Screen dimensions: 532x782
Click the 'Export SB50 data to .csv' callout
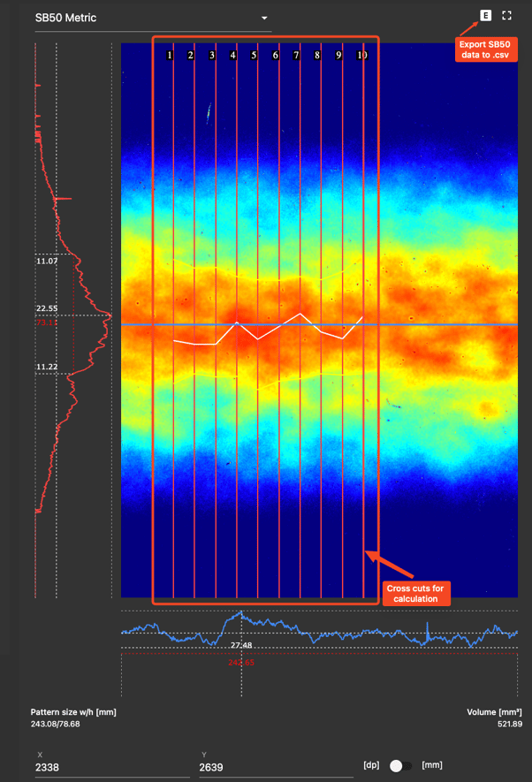(x=485, y=49)
